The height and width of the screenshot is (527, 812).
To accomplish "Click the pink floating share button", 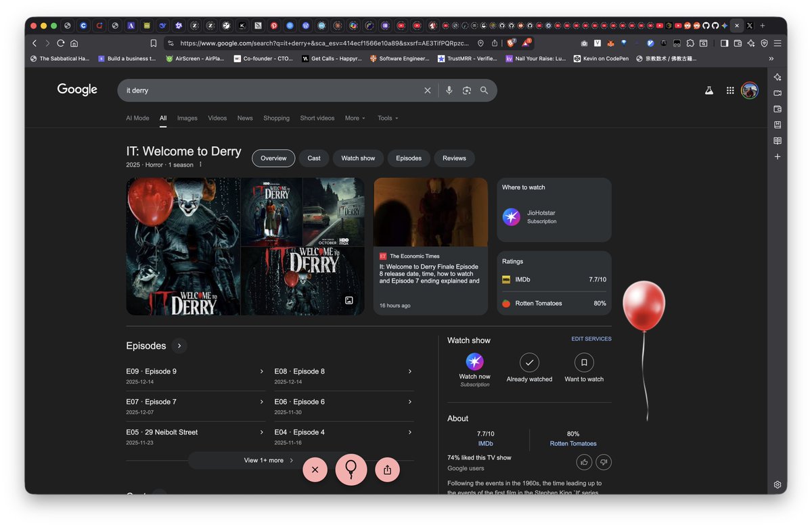I will point(387,469).
